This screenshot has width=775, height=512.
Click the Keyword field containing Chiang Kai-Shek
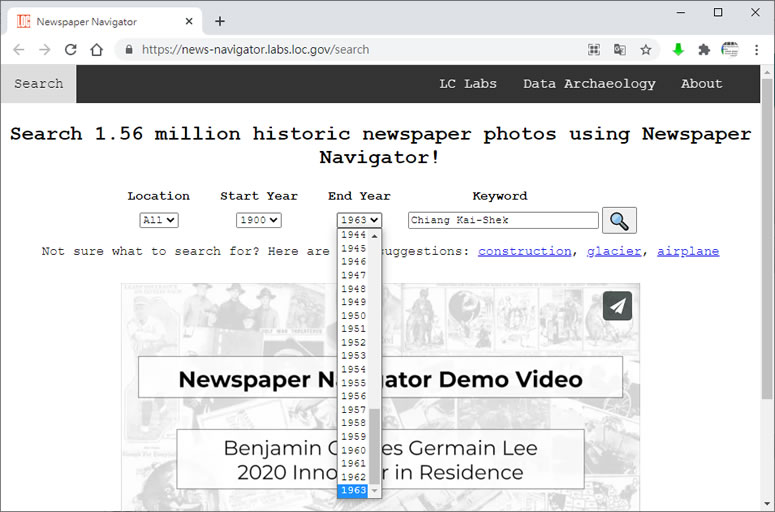[x=503, y=220]
